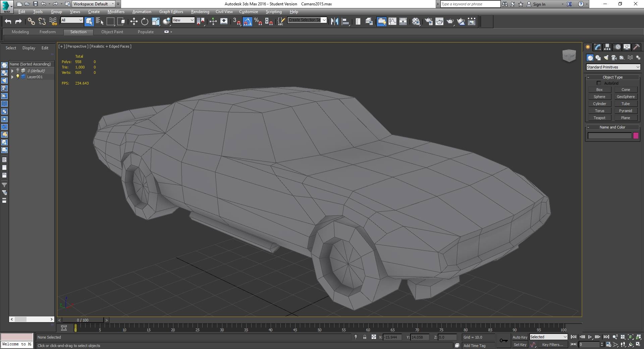This screenshot has width=644, height=349.
Task: Open the Rendering menu
Action: (x=200, y=12)
